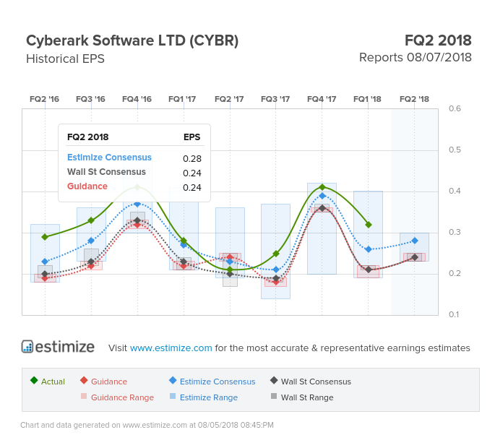Click FQ2 '16 blue Estimize Consensus point
The width and height of the screenshot is (495, 448).
45,262
